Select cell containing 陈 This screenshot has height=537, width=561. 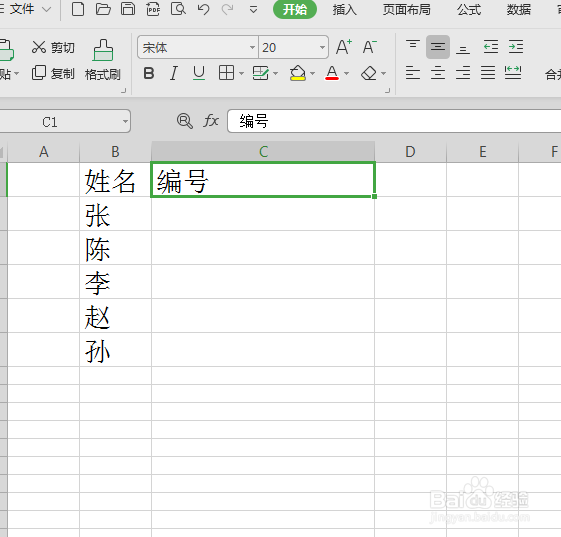(x=115, y=248)
